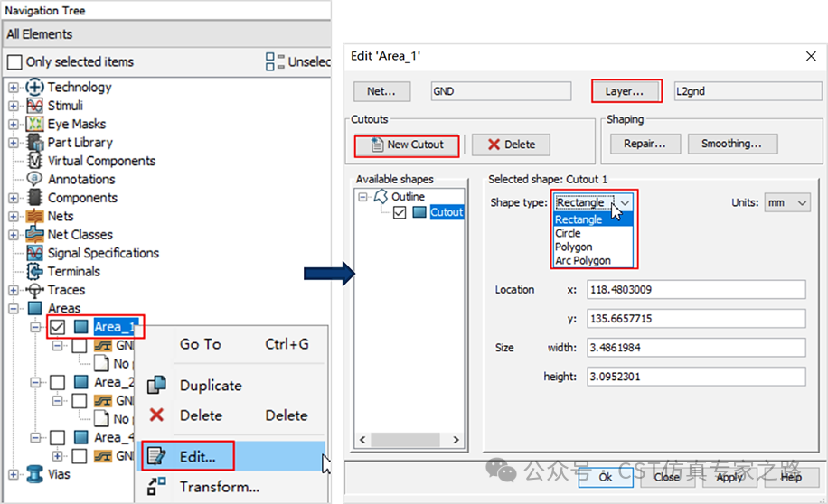This screenshot has width=828, height=504.
Task: Click the Repair... button
Action: point(645,144)
